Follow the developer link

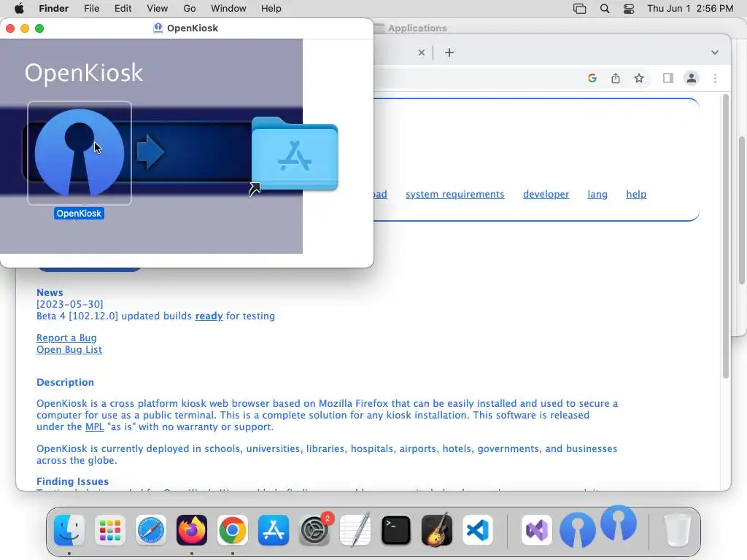[x=546, y=194]
